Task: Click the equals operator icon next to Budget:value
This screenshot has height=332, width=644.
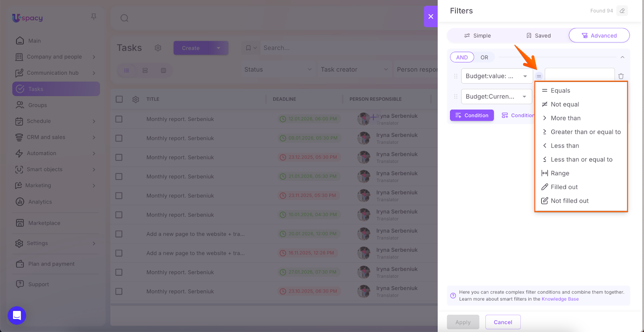Action: coord(539,76)
